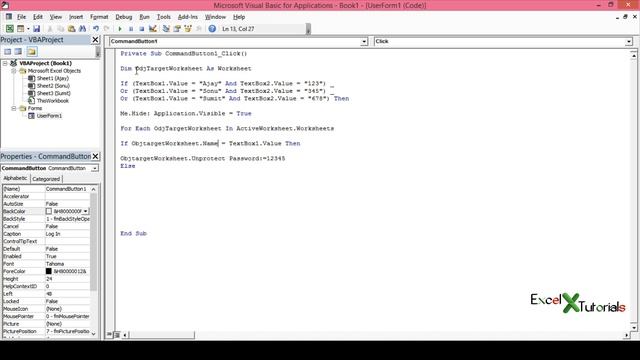Click the Reset stop toolbar icon
This screenshot has width=640, height=360.
tap(142, 29)
